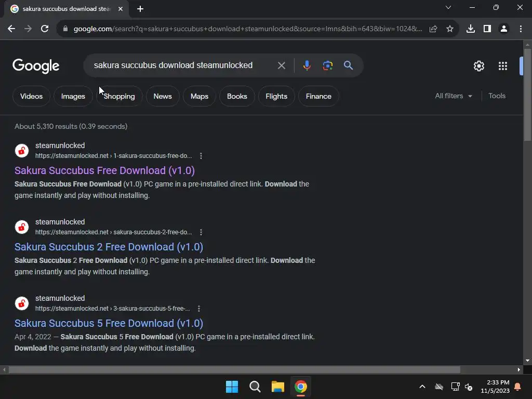Show hidden system tray icons
Viewport: 532px width, 399px height.
pos(422,387)
